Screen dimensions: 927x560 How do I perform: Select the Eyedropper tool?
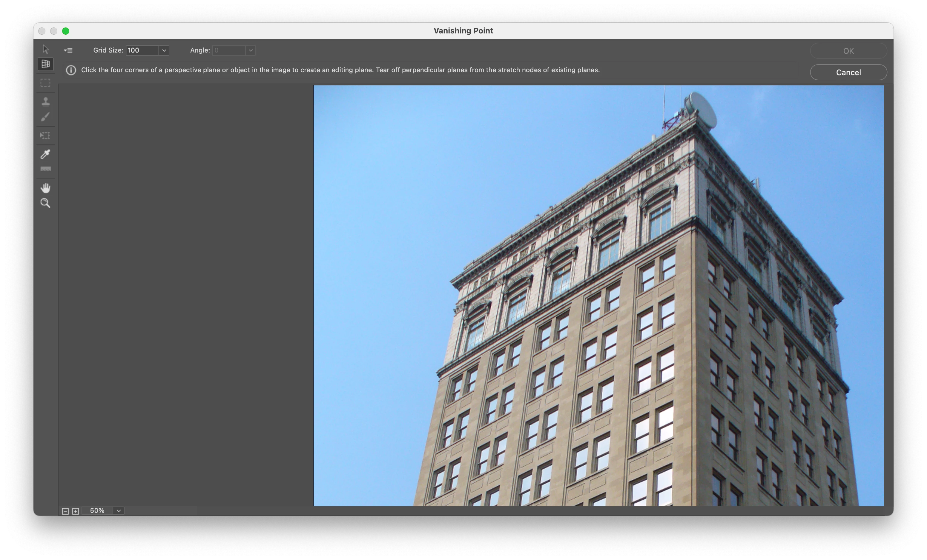45,154
